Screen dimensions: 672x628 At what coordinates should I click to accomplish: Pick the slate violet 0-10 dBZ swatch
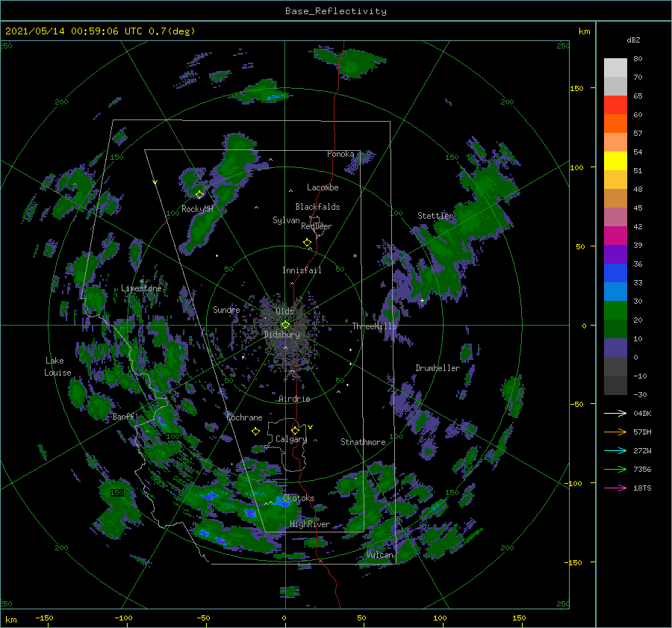coord(615,348)
